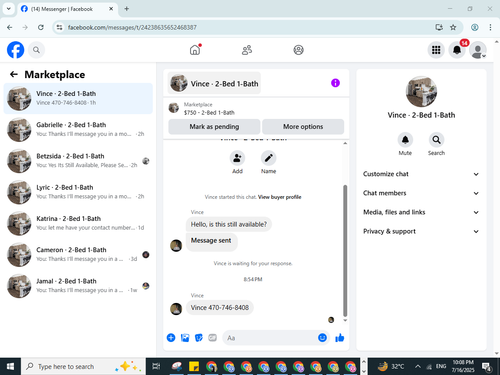Open the Katrina 2-Bed 1-Bath conversation
Viewport: 500px width, 375px height.
[78, 223]
